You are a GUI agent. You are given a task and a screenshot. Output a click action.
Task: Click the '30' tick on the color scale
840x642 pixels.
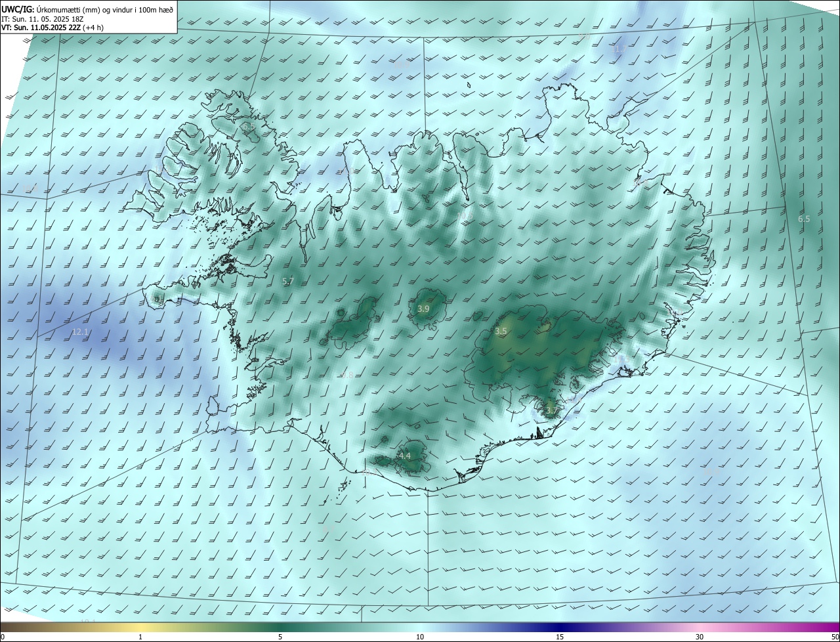700,637
